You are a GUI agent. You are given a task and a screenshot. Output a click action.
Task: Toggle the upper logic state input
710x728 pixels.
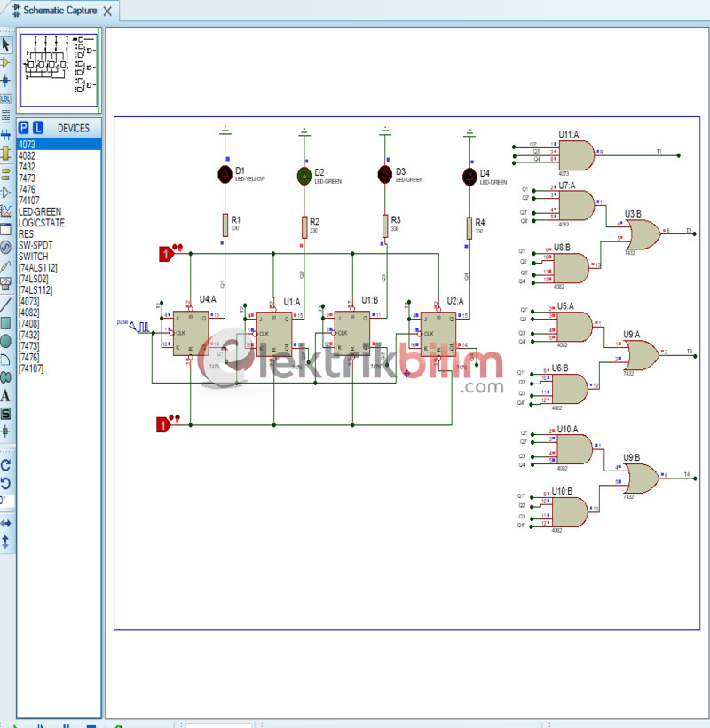tap(165, 255)
